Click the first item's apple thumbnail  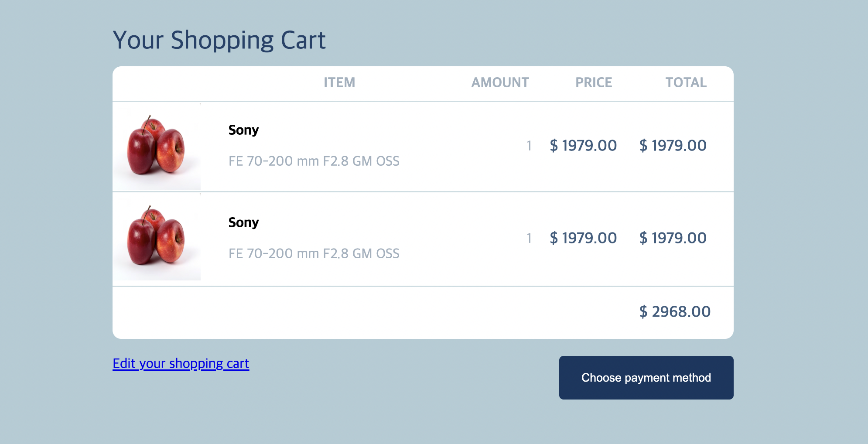[x=156, y=146]
